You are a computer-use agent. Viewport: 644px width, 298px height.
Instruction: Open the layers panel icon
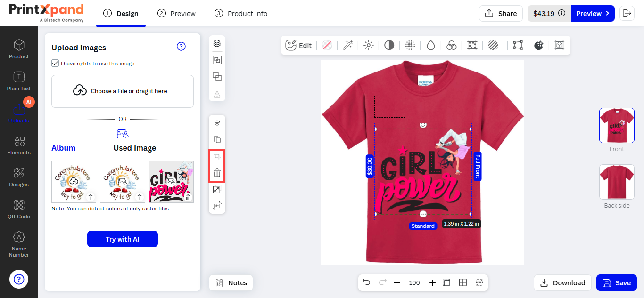pos(217,43)
